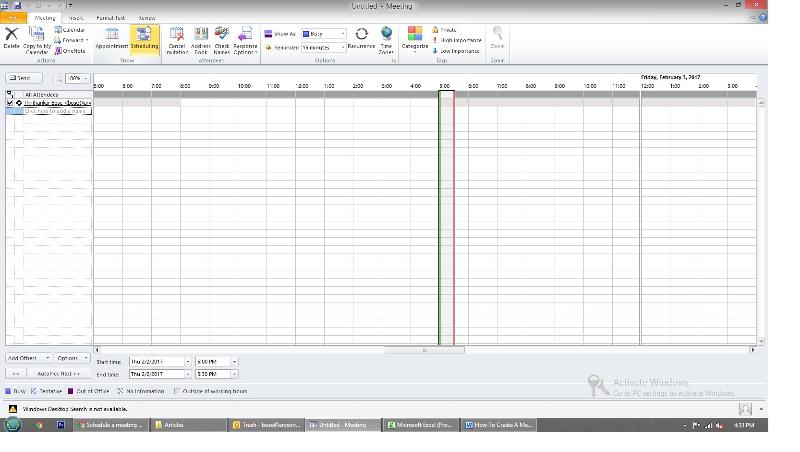Switch to the Review tab

pyautogui.click(x=147, y=18)
